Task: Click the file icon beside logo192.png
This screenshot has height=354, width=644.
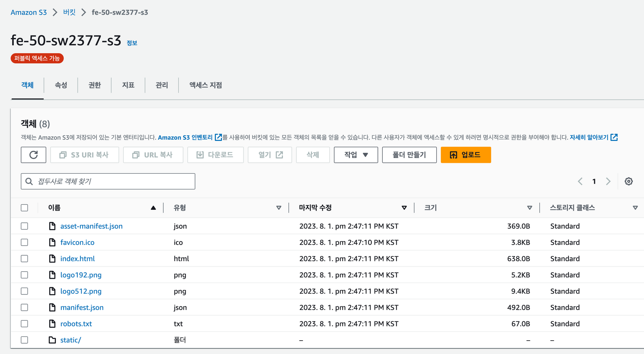Action: pyautogui.click(x=52, y=275)
